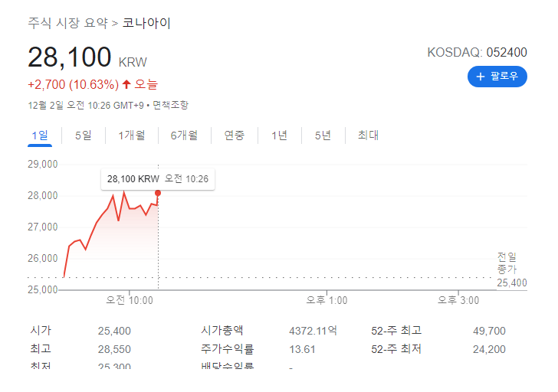Click the 28,100 KRW chart tooltip

(158, 178)
